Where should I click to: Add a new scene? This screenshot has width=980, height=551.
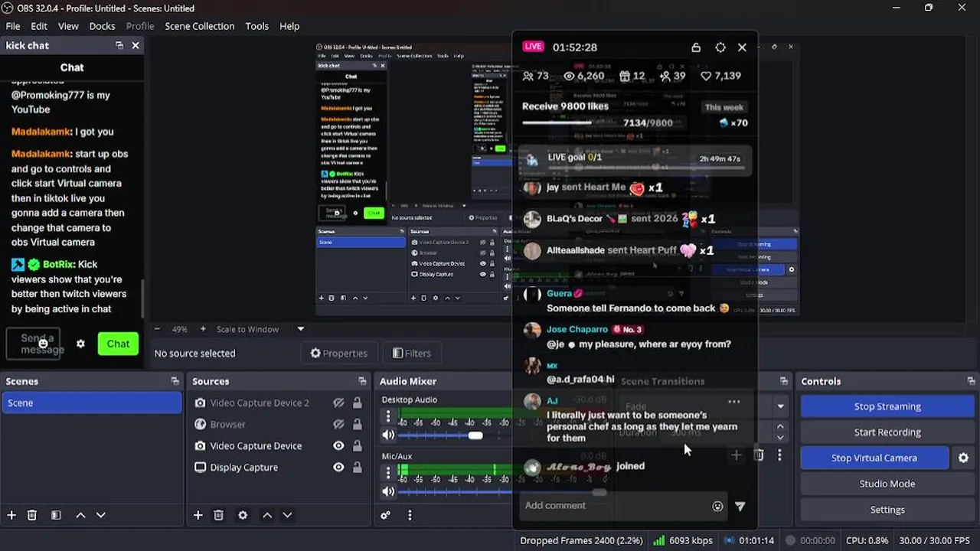click(11, 515)
